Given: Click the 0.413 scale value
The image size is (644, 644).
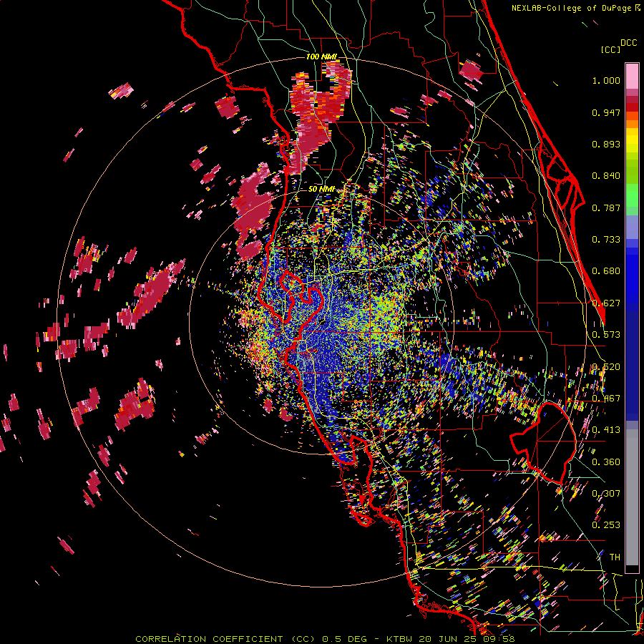Looking at the screenshot, I should tap(606, 430).
